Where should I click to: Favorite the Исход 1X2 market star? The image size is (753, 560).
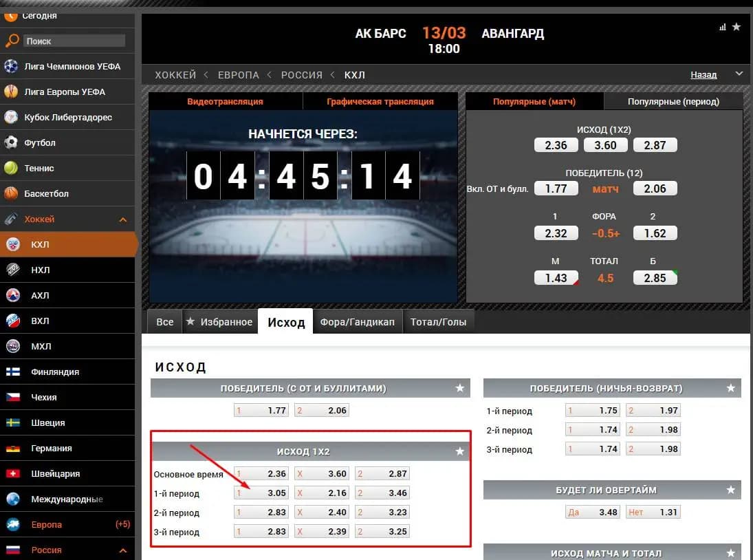pos(459,451)
